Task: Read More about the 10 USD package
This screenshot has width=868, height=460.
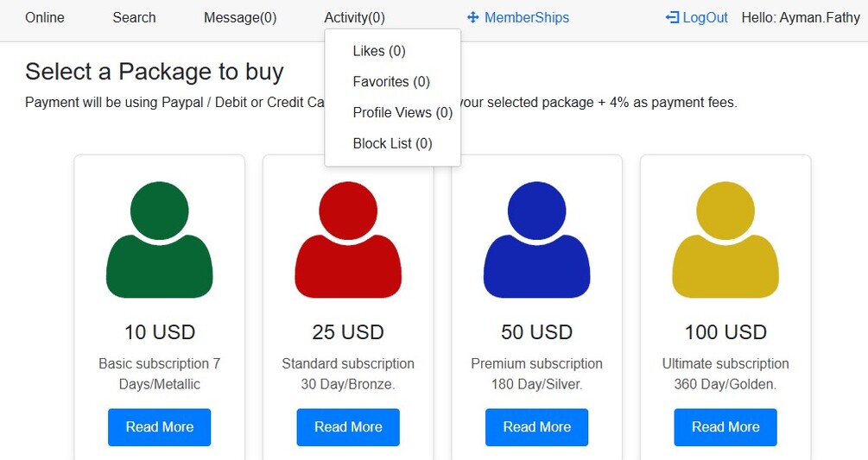Action: point(160,427)
